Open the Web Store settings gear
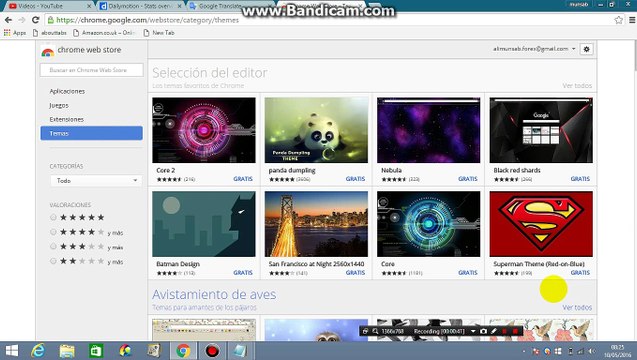 click(x=586, y=49)
